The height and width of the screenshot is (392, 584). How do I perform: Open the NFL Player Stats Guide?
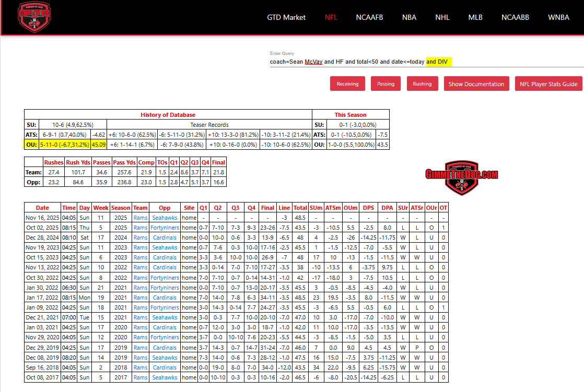(x=548, y=84)
